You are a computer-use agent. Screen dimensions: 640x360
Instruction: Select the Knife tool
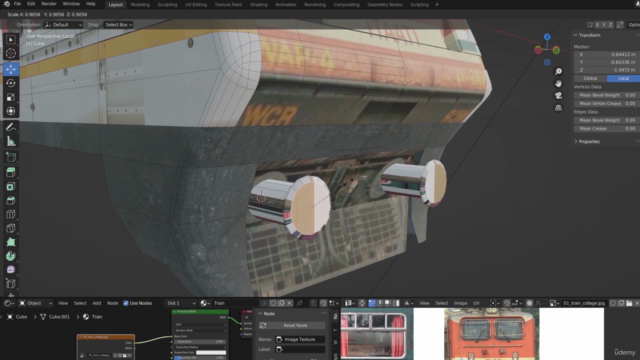coord(11,228)
